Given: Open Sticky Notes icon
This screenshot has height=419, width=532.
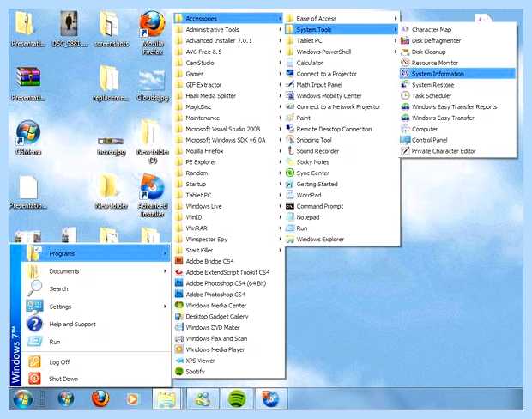Looking at the screenshot, I should [x=290, y=161].
